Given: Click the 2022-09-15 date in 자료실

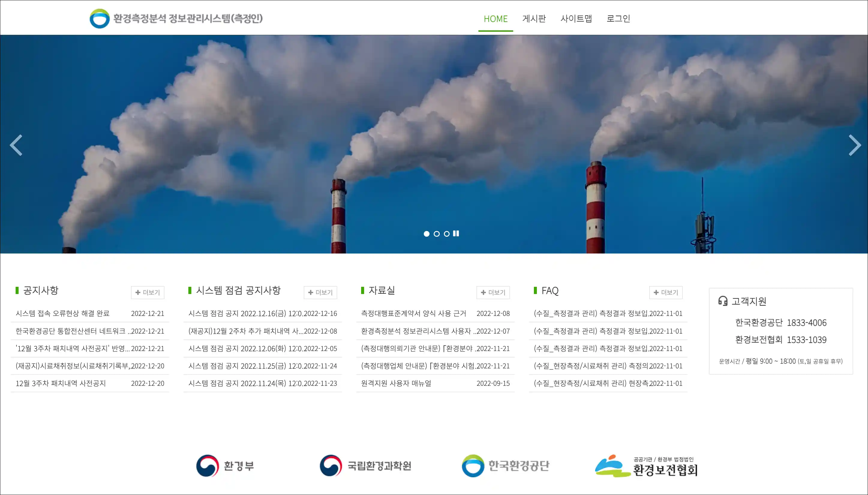Looking at the screenshot, I should pyautogui.click(x=493, y=383).
